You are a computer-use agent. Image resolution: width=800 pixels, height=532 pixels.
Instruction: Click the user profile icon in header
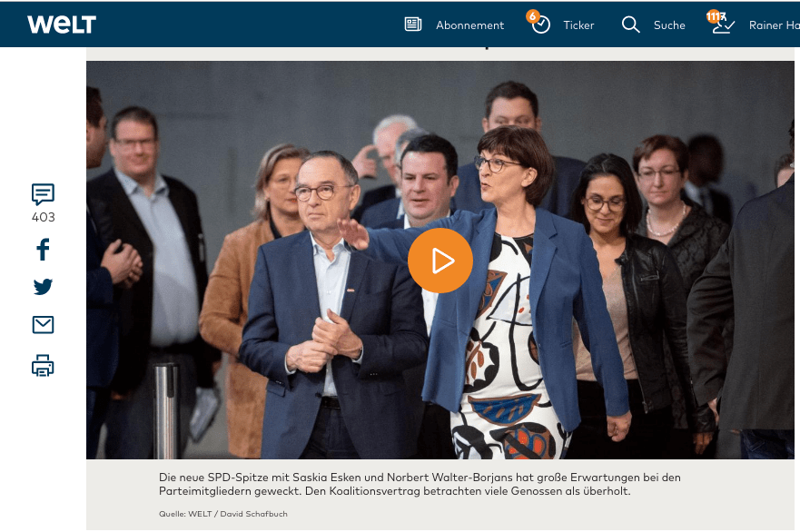pos(724,26)
